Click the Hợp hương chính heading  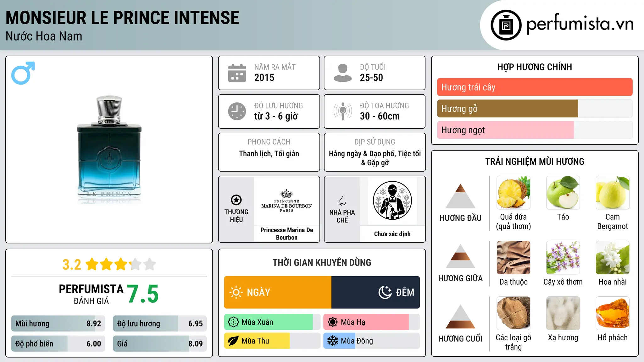point(535,67)
